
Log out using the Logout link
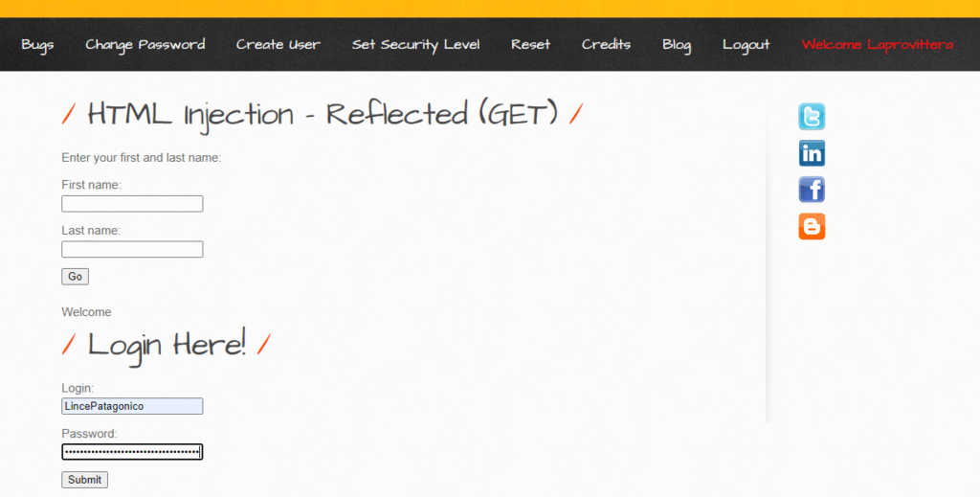pos(746,45)
